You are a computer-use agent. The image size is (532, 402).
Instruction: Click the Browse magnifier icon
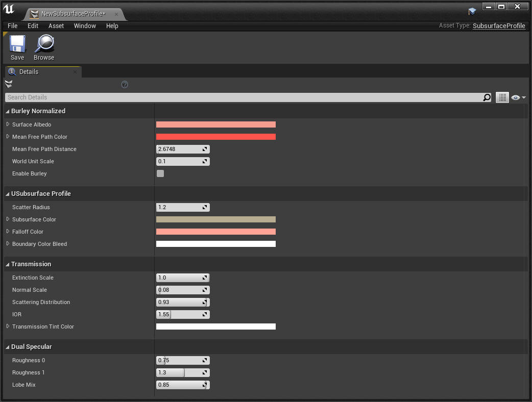(x=44, y=44)
